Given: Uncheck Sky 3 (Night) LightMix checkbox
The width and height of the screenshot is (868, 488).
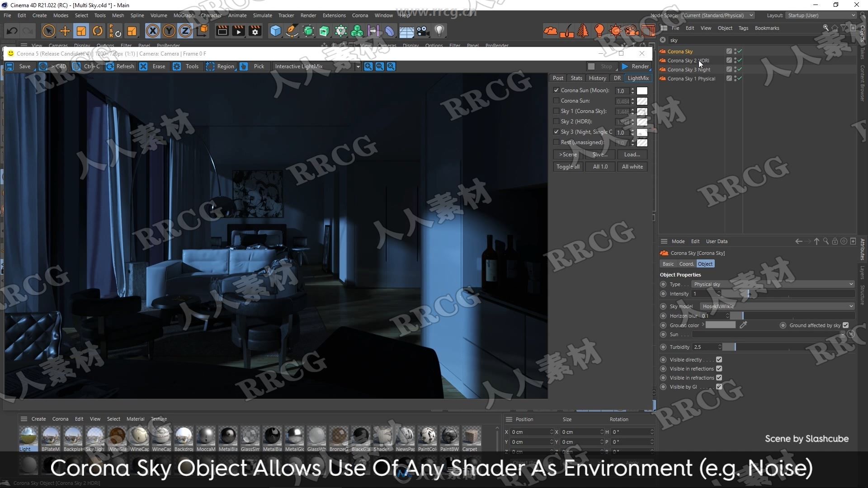Looking at the screenshot, I should click(x=556, y=132).
